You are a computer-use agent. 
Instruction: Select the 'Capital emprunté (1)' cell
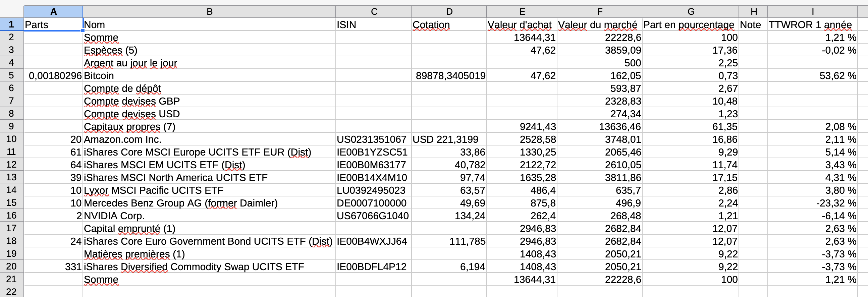click(x=209, y=228)
